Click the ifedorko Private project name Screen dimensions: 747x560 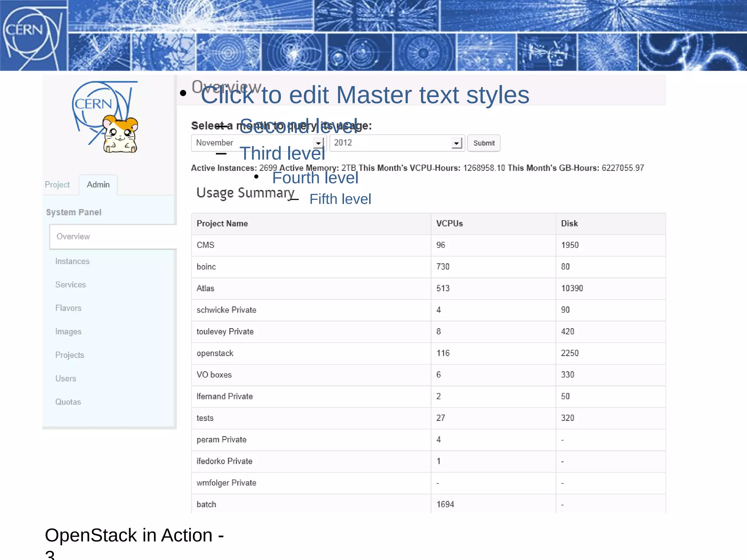pyautogui.click(x=224, y=461)
